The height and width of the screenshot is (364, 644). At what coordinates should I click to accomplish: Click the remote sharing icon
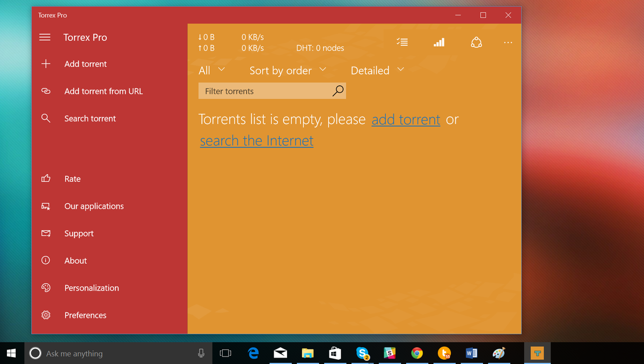477,42
